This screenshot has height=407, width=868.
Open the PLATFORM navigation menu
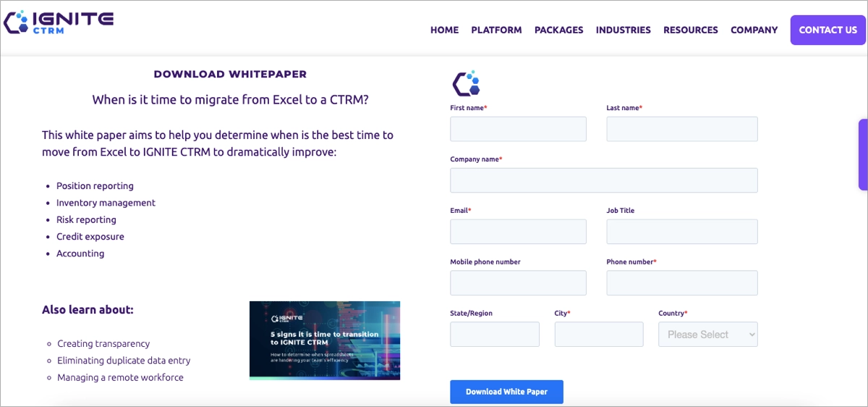point(496,30)
